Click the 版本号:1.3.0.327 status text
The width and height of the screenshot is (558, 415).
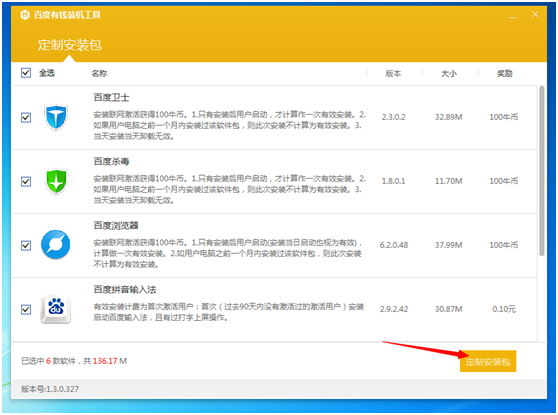[x=50, y=389]
